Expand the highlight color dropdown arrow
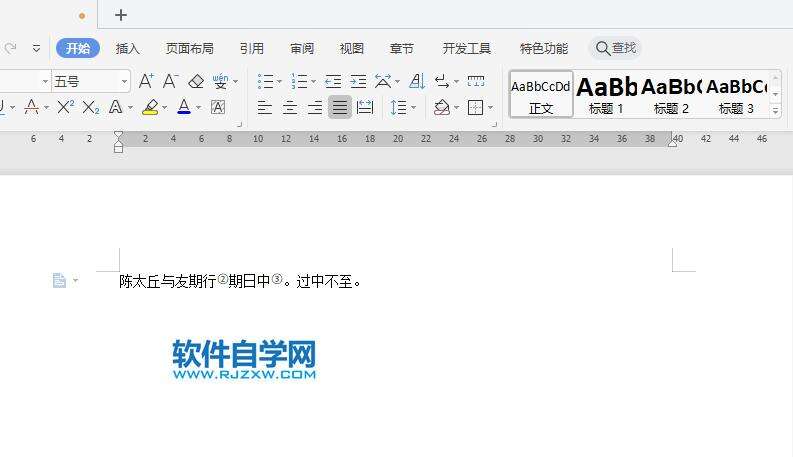The image size is (793, 457). point(164,108)
